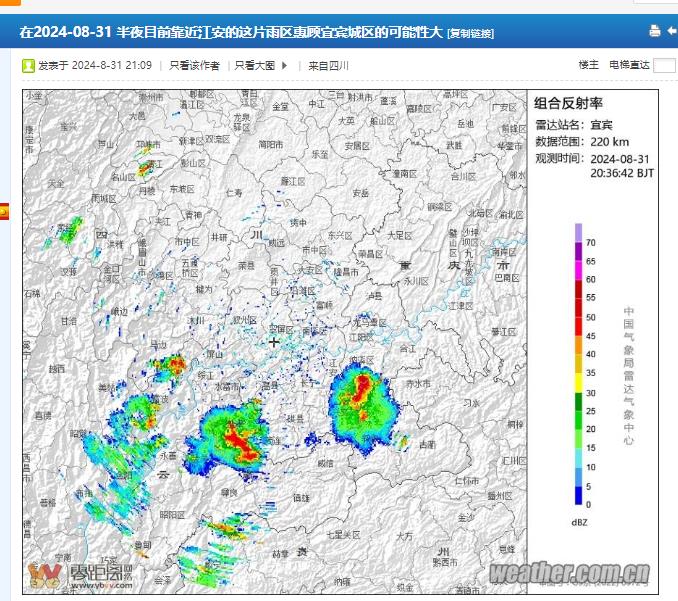Click the purple 70 dBZ color on the legend

(x=578, y=233)
